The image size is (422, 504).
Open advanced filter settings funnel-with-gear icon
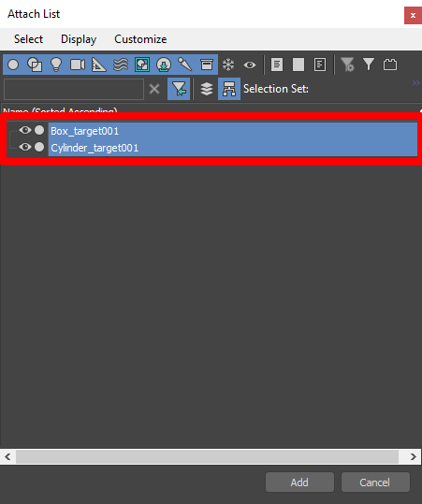(x=347, y=65)
